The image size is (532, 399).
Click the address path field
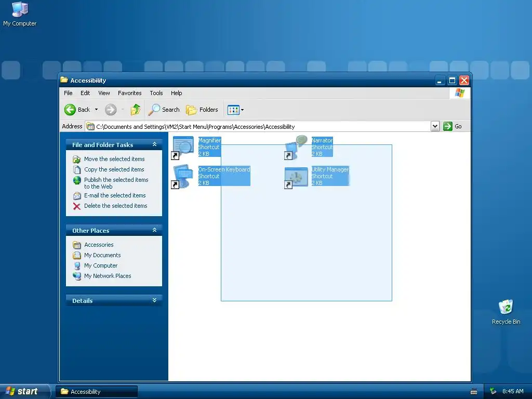point(258,127)
